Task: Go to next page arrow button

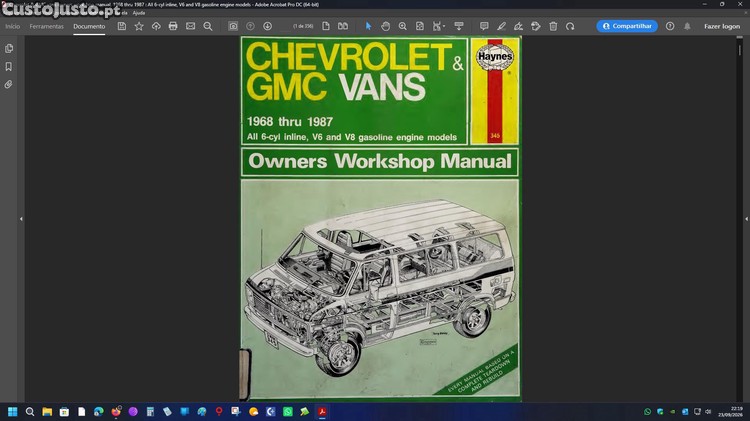Action: (267, 26)
